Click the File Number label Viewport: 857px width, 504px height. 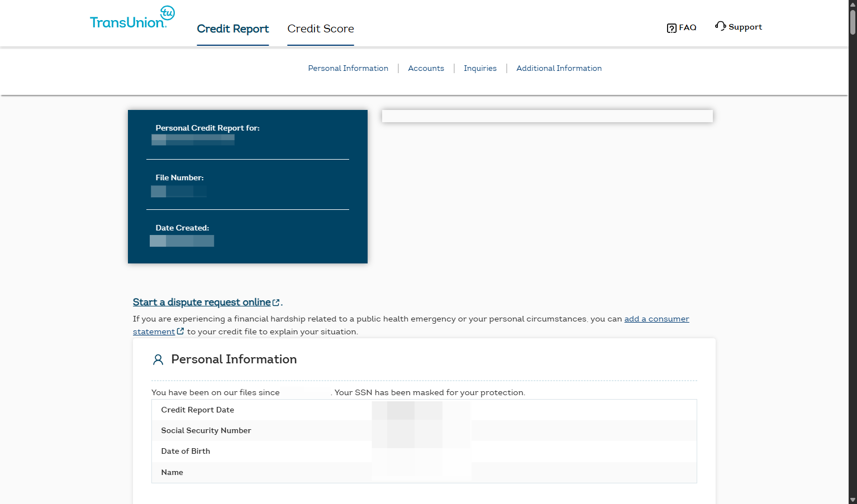[x=179, y=177]
